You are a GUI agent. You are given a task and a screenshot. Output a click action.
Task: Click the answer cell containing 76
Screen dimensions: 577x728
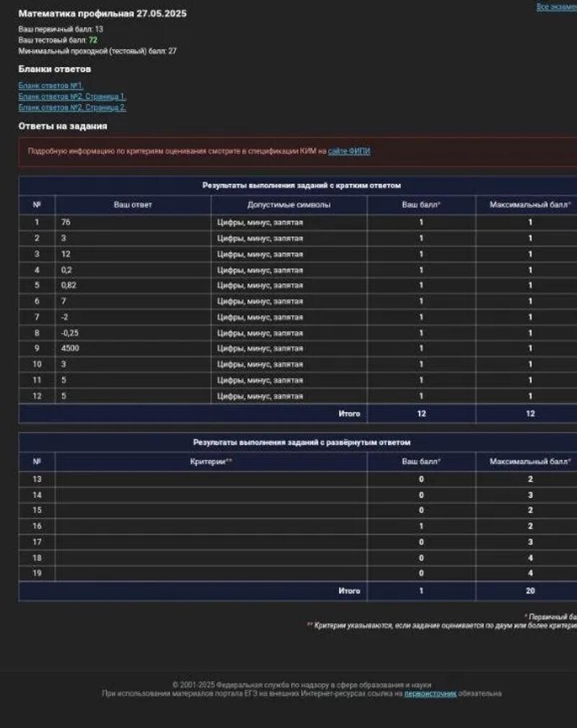(66, 222)
